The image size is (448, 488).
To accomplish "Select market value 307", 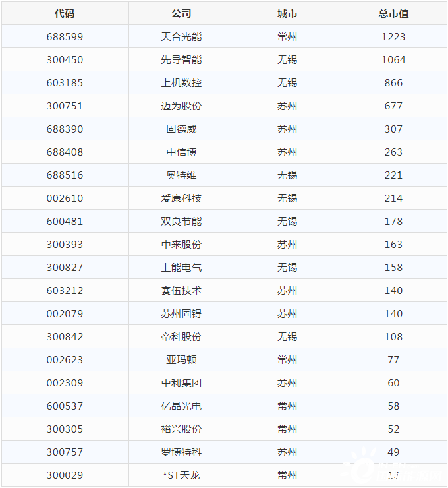I will pyautogui.click(x=393, y=129).
